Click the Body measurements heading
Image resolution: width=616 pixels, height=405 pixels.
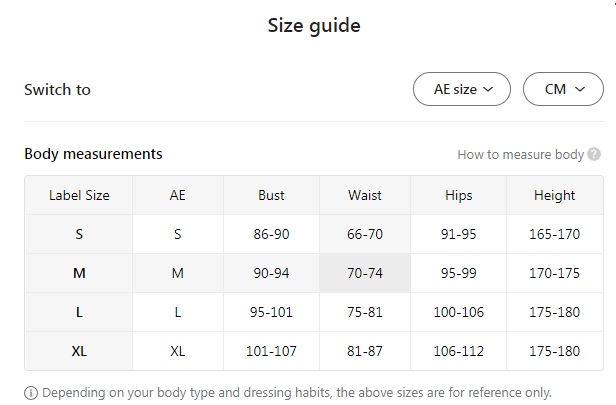coord(93,154)
